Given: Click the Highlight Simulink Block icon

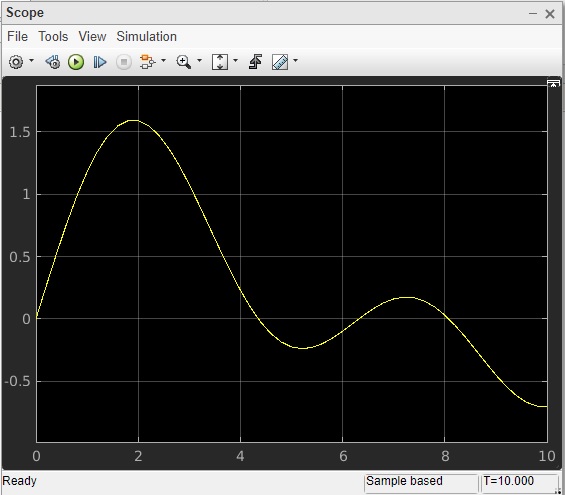Looking at the screenshot, I should (147, 62).
